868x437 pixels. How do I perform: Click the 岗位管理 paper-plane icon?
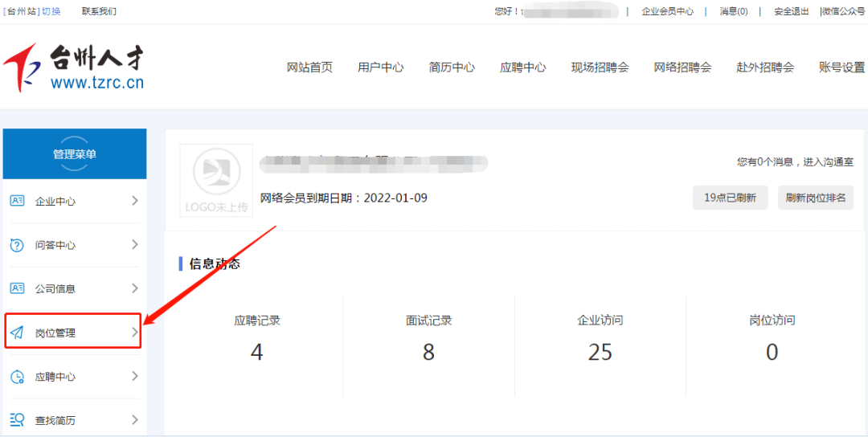(x=18, y=333)
